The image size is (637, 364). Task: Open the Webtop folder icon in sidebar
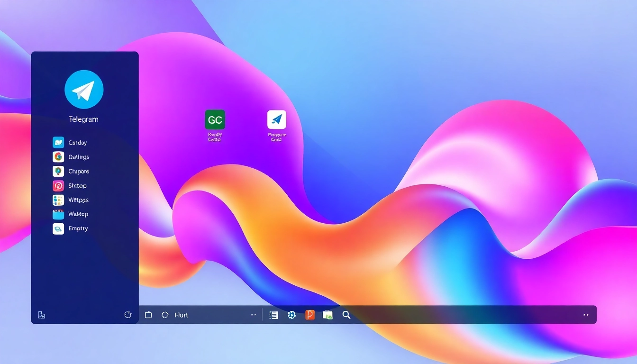pos(58,214)
